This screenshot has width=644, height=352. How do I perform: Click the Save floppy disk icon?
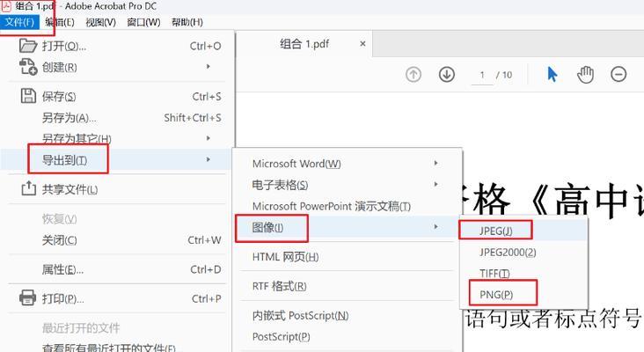pyautogui.click(x=28, y=96)
